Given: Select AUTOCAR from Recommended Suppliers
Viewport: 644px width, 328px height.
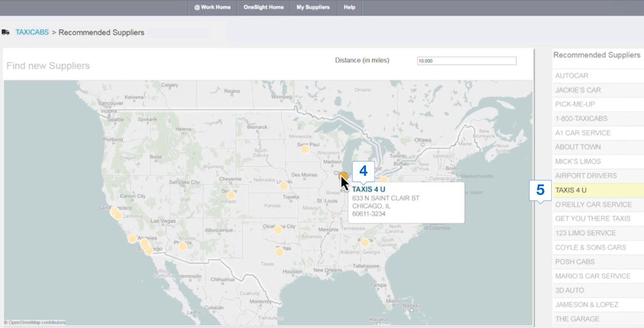Looking at the screenshot, I should click(x=572, y=76).
